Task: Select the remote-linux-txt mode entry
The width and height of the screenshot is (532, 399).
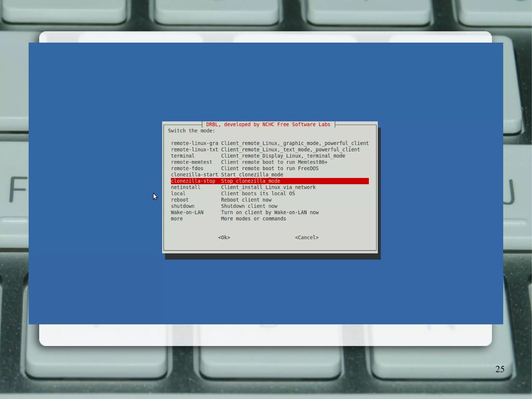Action: click(x=194, y=149)
